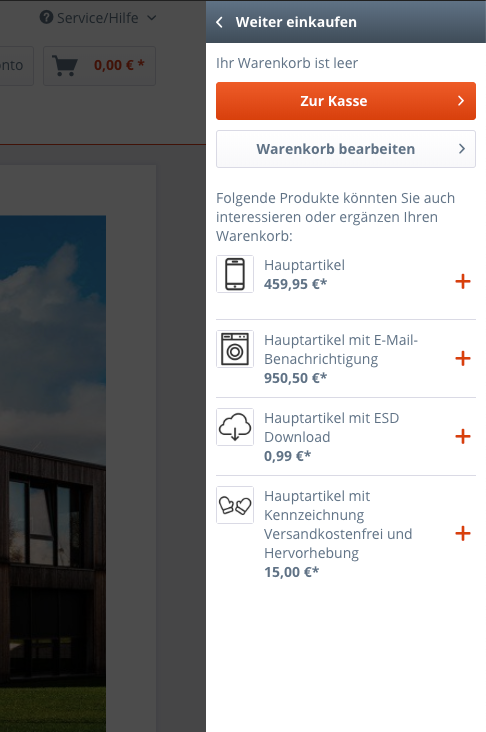Open Warenkorb bearbeiten
Screen dimensions: 486x732
click(x=346, y=149)
